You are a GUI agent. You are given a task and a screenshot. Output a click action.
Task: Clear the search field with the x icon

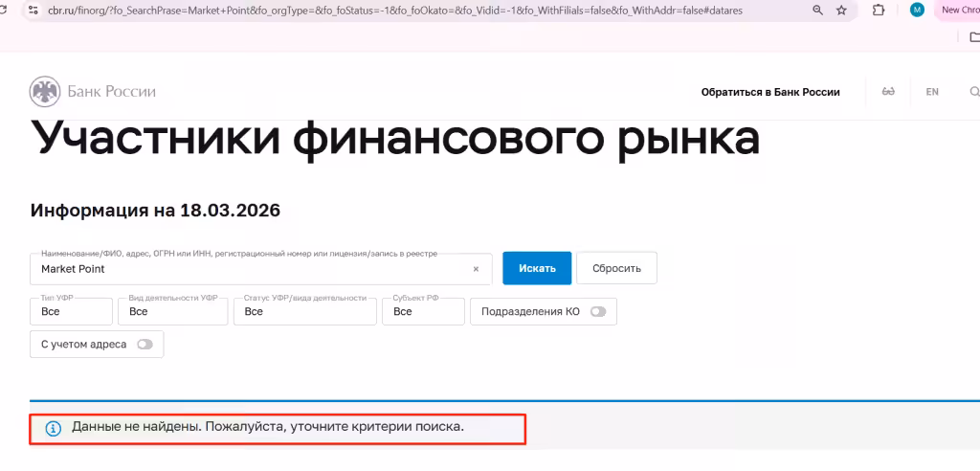point(476,269)
